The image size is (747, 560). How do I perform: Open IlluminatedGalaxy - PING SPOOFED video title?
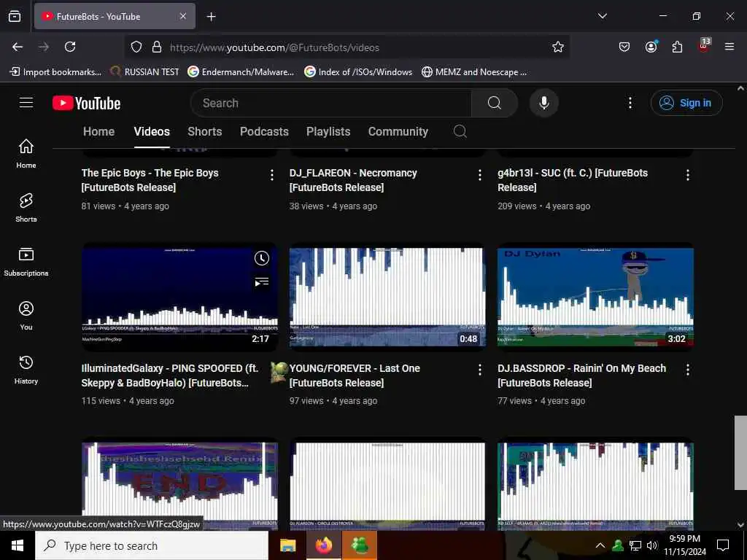(169, 376)
